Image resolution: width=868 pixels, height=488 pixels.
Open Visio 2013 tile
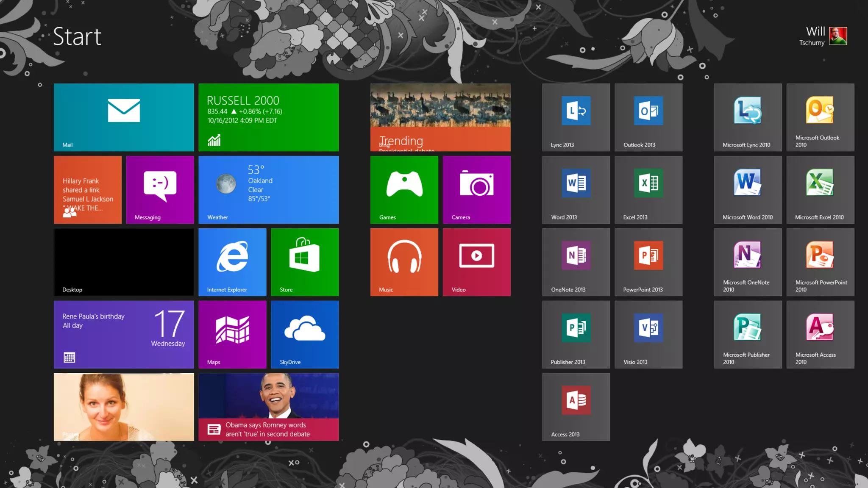pos(648,334)
